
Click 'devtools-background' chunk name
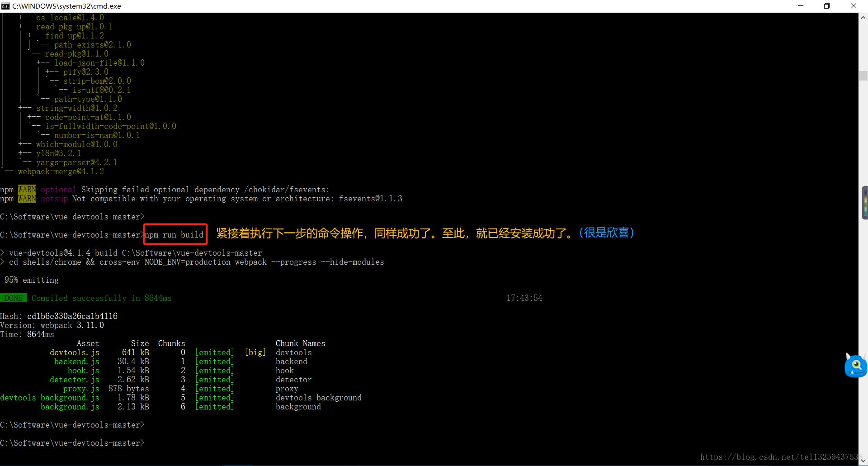pyautogui.click(x=319, y=398)
